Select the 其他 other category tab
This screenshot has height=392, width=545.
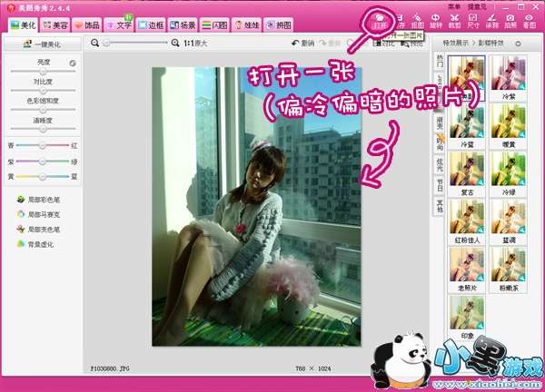440,206
